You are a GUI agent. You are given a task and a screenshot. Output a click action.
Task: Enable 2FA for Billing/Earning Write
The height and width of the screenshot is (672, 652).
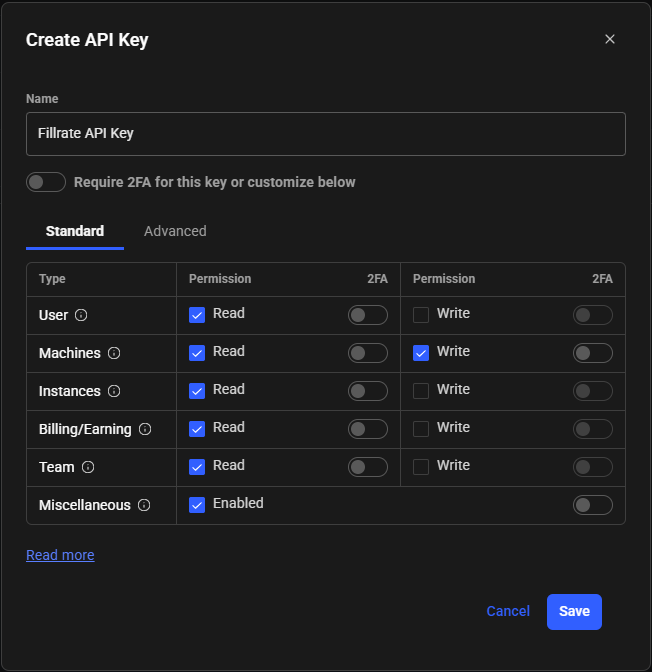click(x=593, y=429)
